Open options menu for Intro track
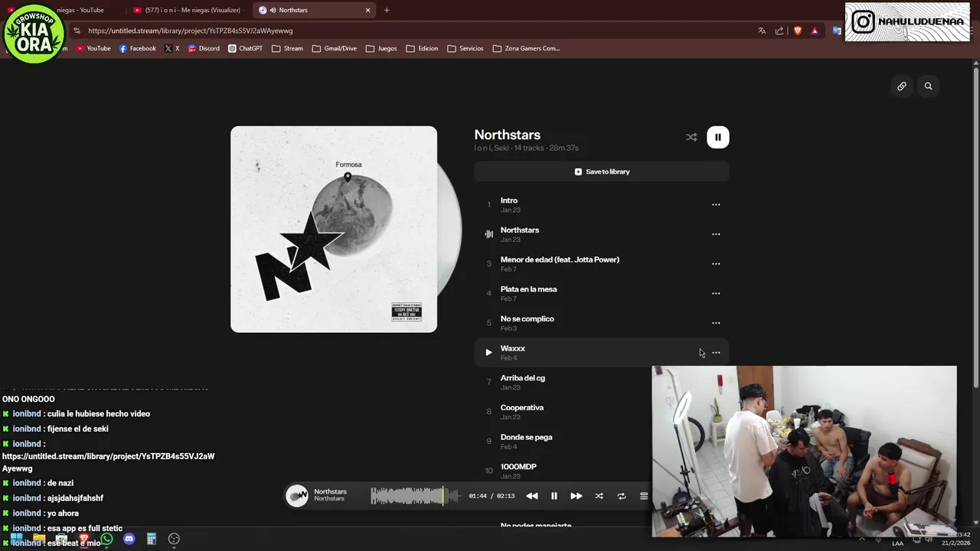 [716, 204]
